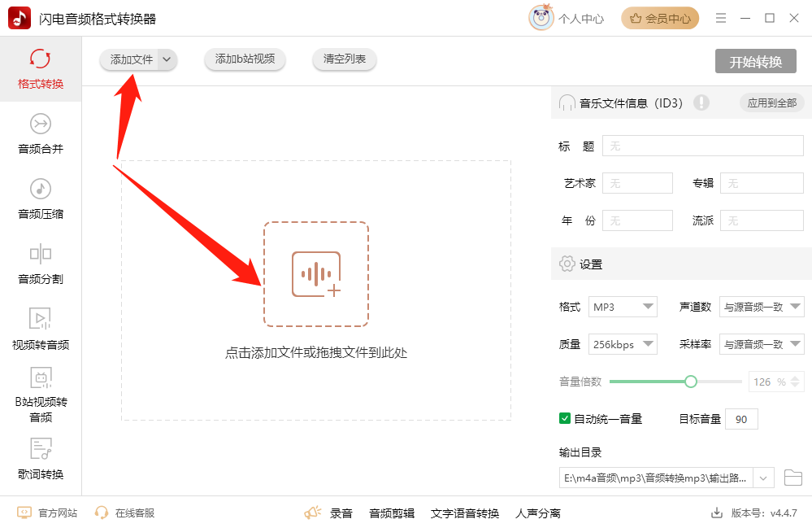Open the 音频合并 audio merge module
The width and height of the screenshot is (812, 528).
[x=41, y=133]
